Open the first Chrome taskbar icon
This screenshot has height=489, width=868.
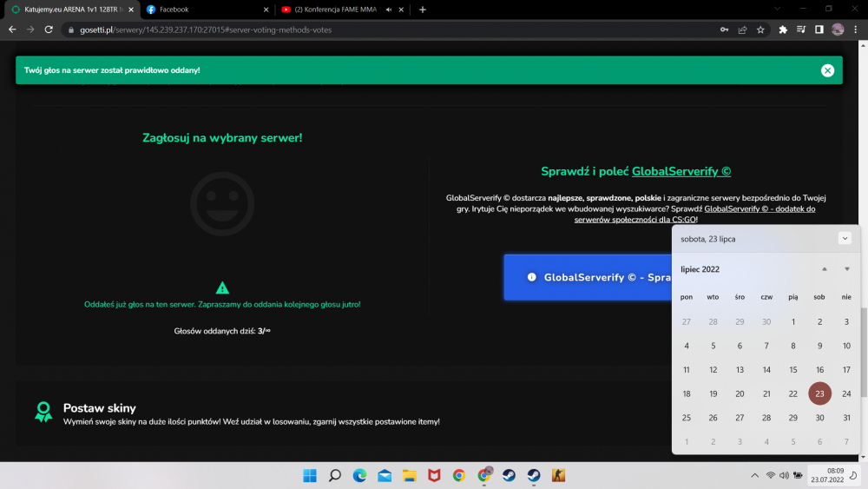pos(459,476)
